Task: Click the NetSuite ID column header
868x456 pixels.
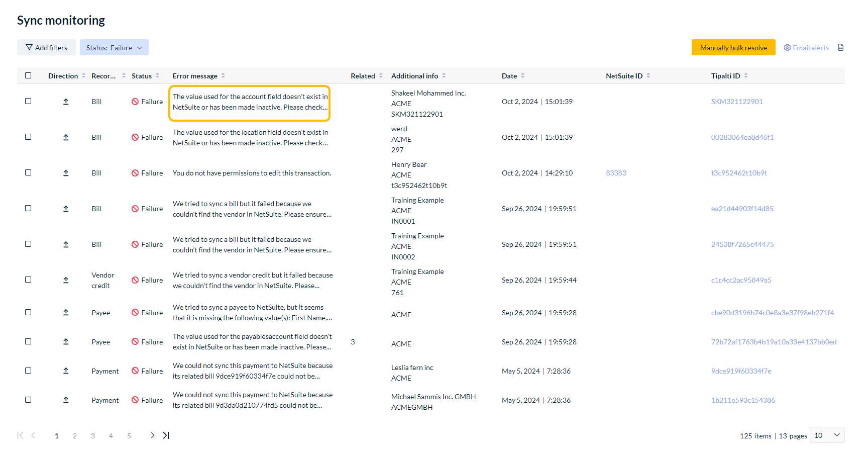Action: [x=624, y=75]
